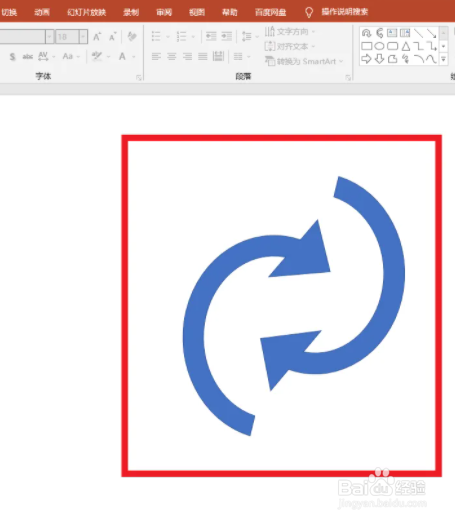Click the add columns icon
This screenshot has height=521, width=455.
238,56
